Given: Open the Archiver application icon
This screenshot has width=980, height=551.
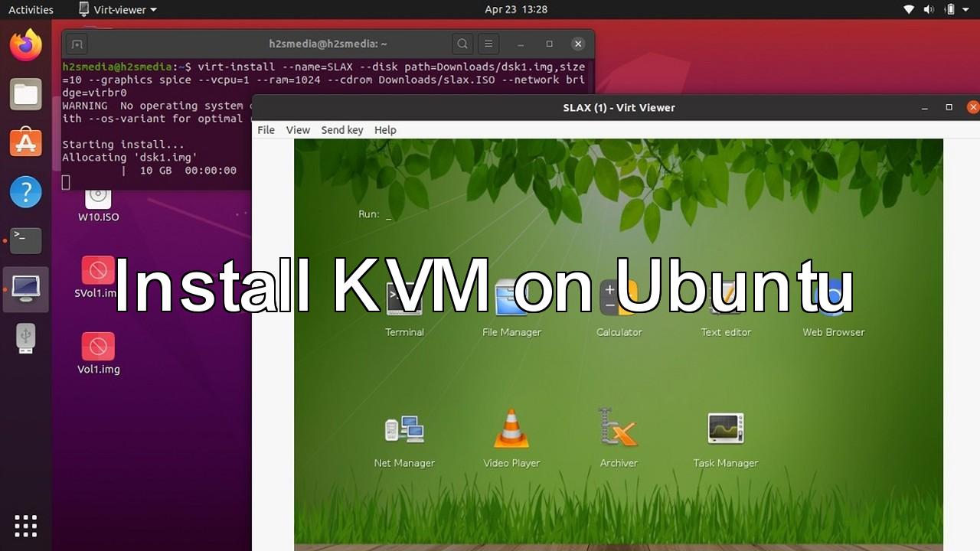Looking at the screenshot, I should coord(619,429).
